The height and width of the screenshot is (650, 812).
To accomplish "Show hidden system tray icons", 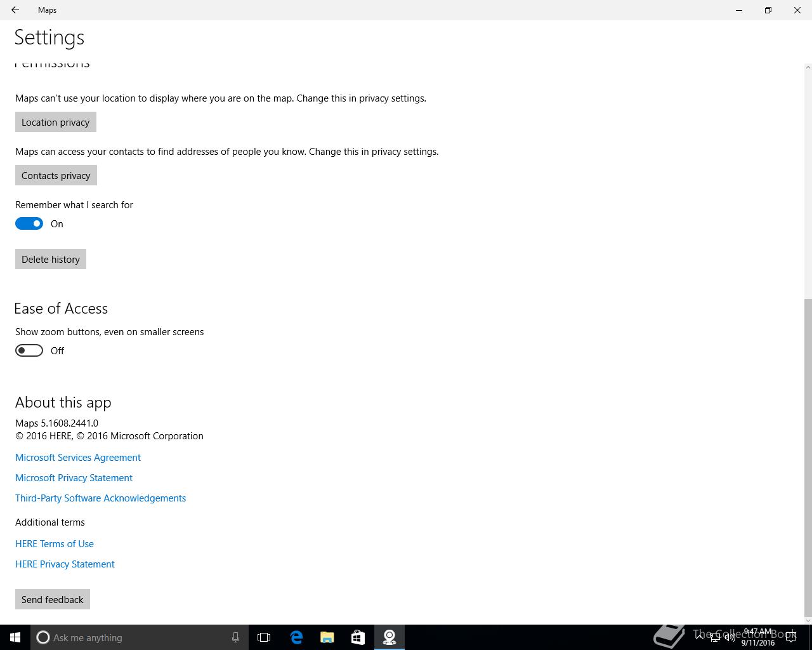I will pyautogui.click(x=699, y=637).
